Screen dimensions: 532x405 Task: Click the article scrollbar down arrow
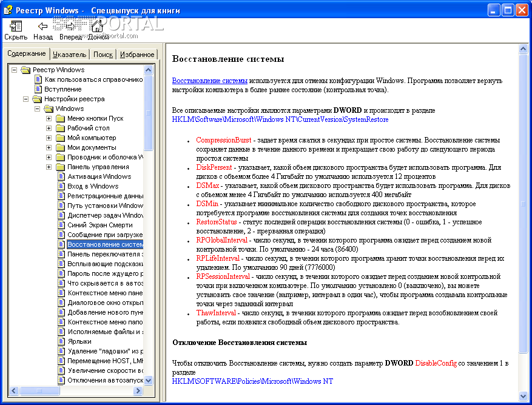[x=523, y=396]
